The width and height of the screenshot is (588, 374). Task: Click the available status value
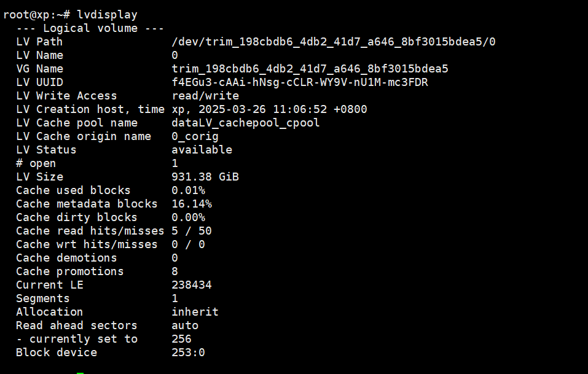point(202,150)
